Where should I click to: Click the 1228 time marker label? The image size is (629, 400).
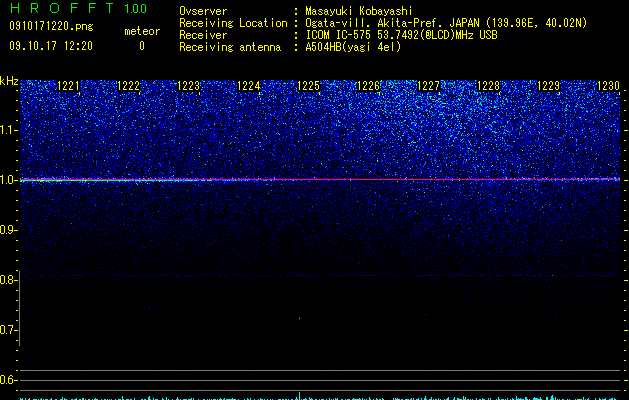coord(489,86)
